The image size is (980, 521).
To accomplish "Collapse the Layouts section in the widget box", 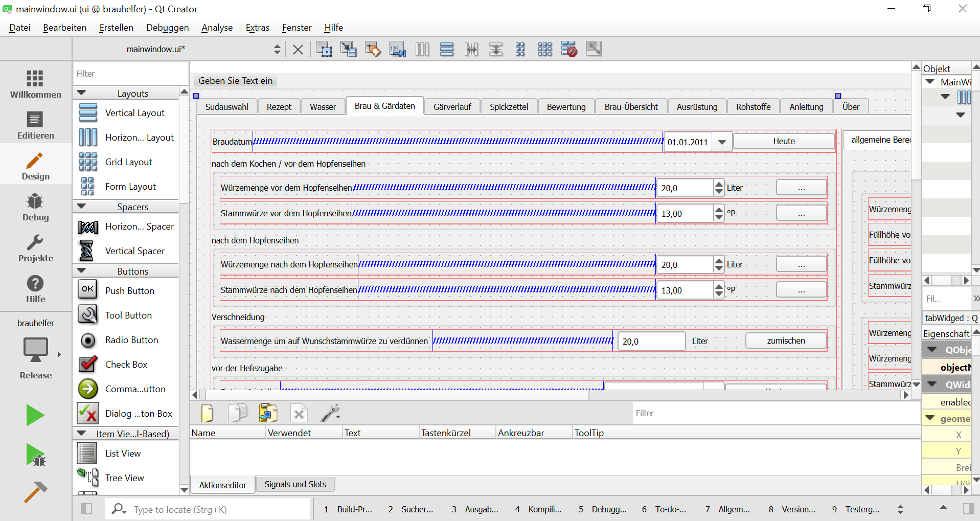I will coord(81,93).
